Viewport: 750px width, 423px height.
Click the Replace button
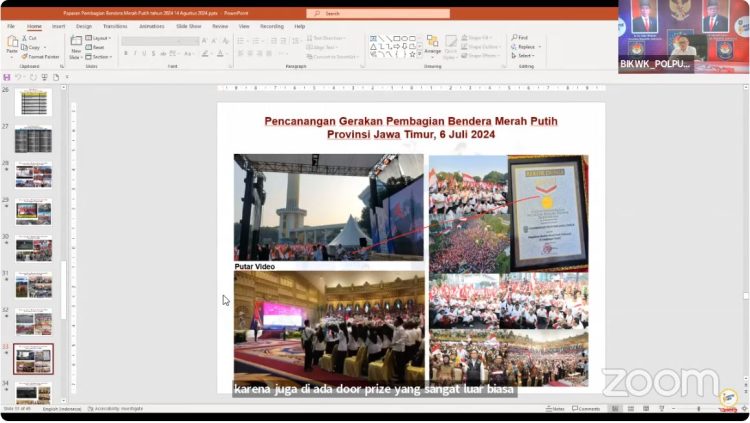tap(523, 47)
